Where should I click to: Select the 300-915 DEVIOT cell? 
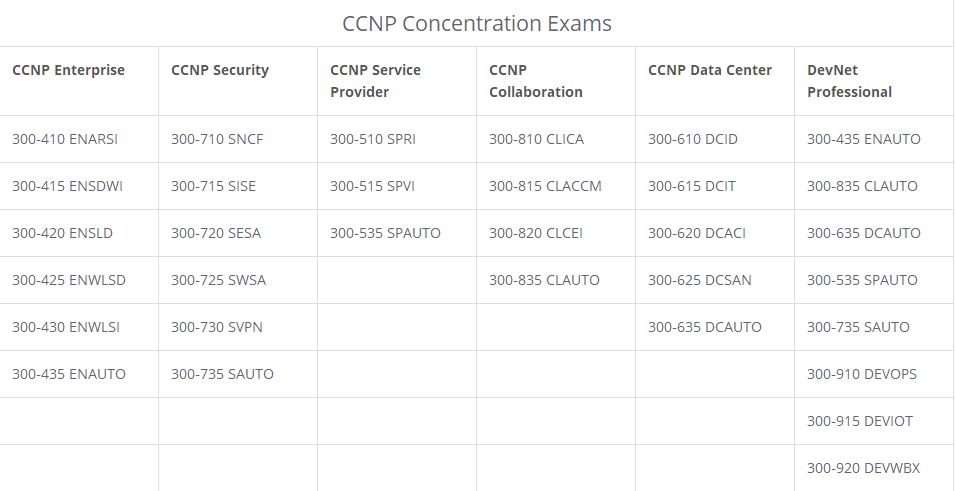860,421
